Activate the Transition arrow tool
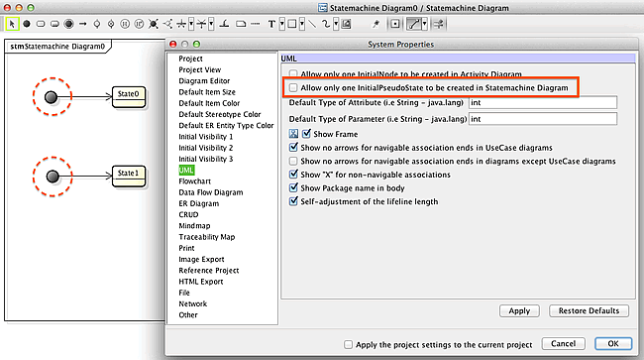This screenshot has width=644, height=360. point(83,24)
